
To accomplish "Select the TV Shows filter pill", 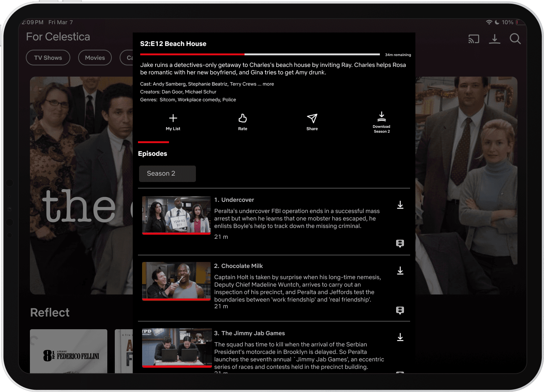I will click(x=48, y=58).
